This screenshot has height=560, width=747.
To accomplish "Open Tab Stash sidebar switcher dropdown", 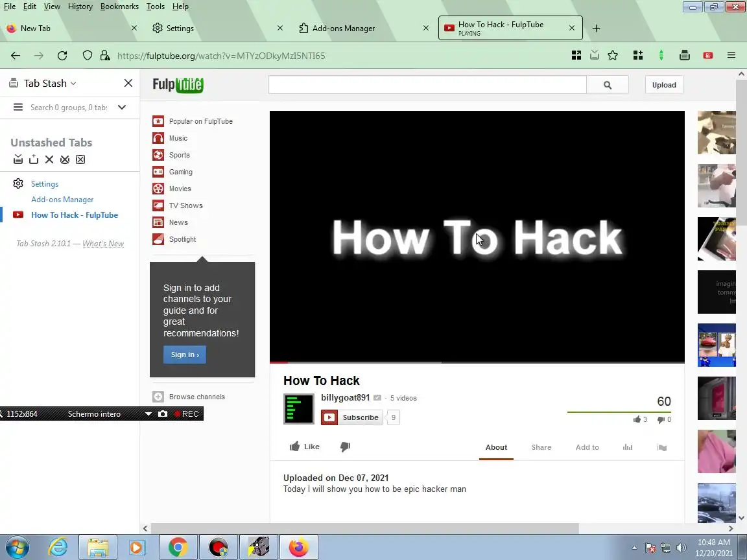I will (49, 84).
